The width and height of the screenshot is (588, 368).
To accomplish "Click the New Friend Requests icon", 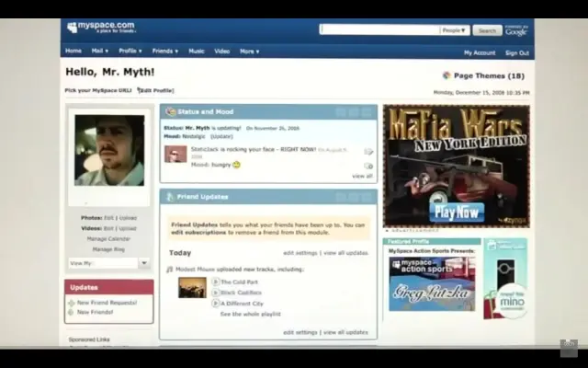I will (x=72, y=303).
